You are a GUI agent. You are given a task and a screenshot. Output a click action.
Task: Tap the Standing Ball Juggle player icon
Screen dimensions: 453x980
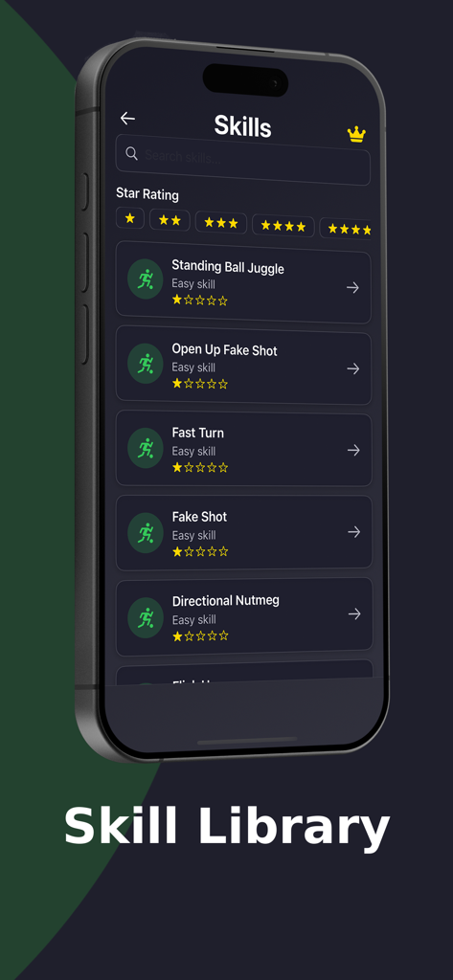[146, 278]
